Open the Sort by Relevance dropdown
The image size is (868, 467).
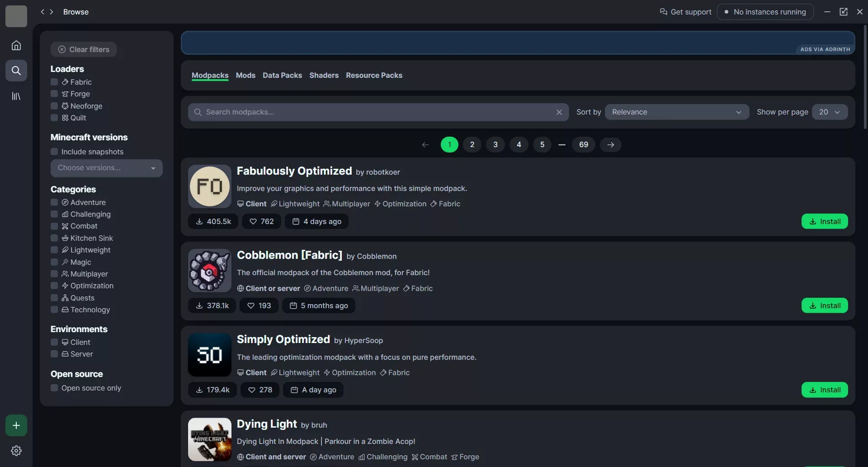[x=677, y=112]
